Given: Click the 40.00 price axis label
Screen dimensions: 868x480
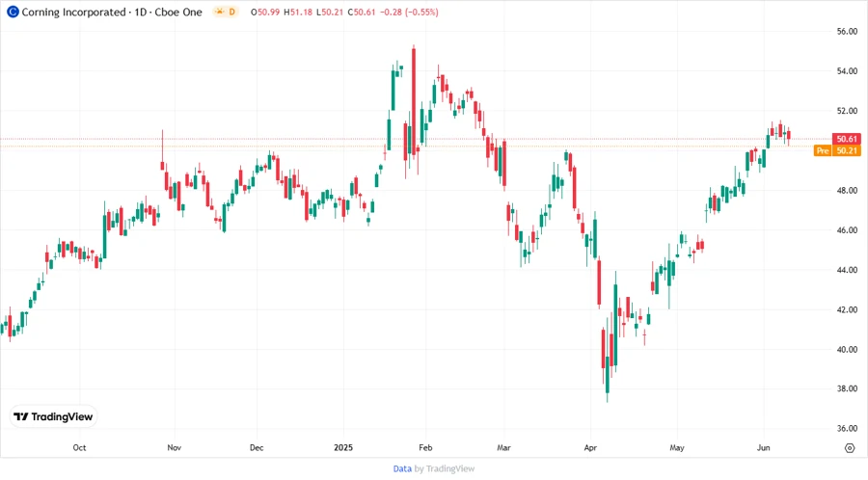Looking at the screenshot, I should (847, 350).
